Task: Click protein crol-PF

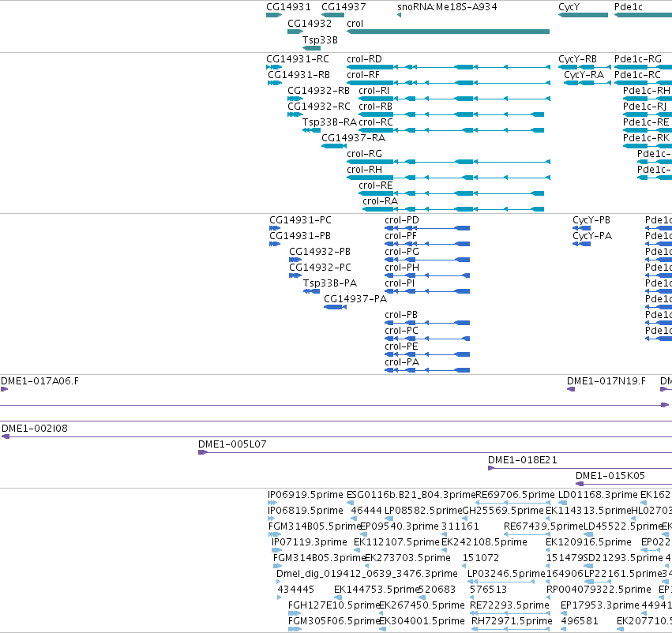Action: [427, 244]
